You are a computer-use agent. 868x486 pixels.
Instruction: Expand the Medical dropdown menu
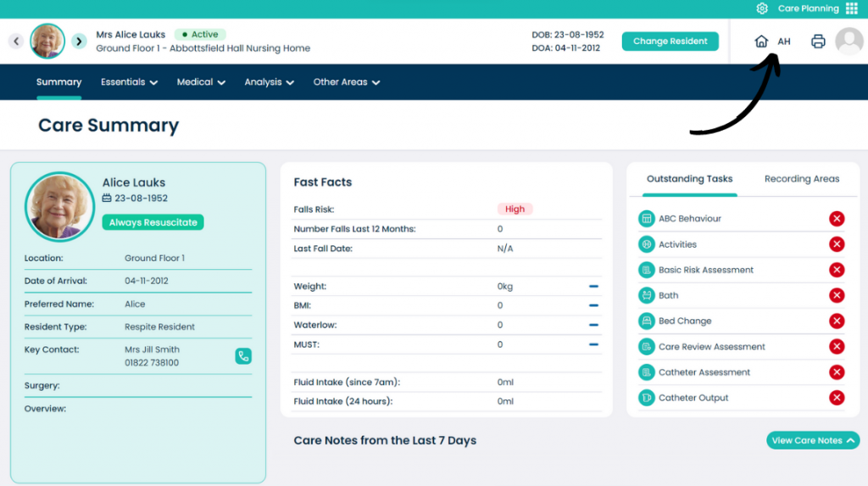pos(201,82)
